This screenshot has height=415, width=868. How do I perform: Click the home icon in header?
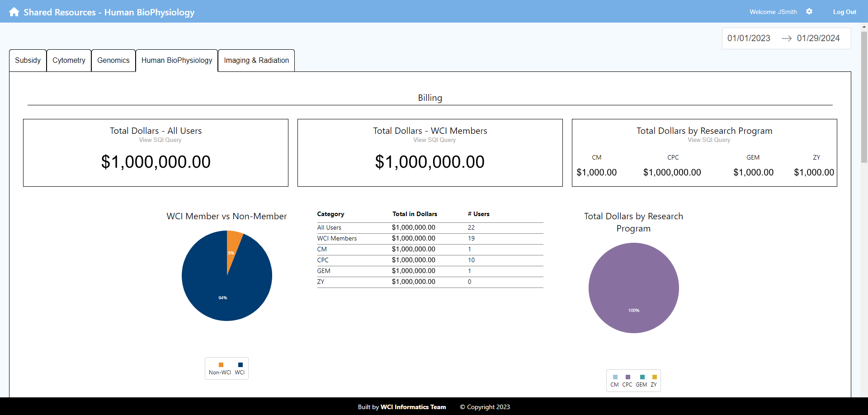(x=14, y=12)
